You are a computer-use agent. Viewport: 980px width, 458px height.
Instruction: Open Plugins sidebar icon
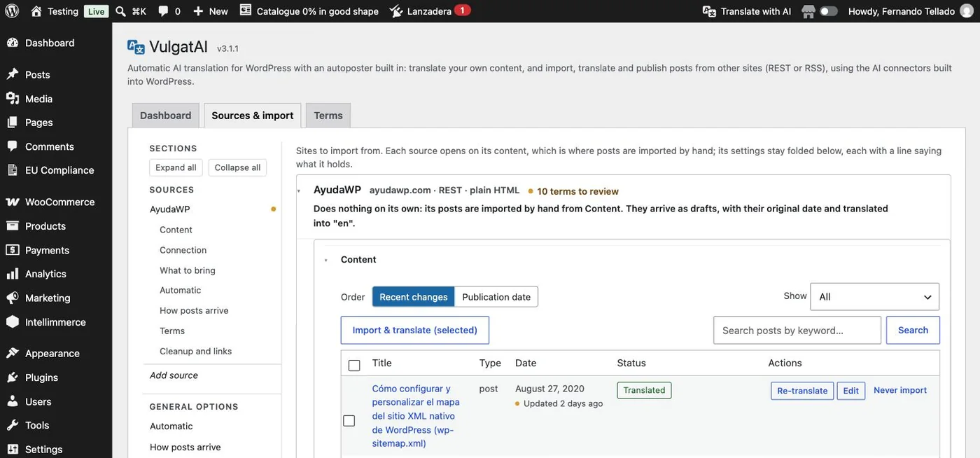click(13, 377)
